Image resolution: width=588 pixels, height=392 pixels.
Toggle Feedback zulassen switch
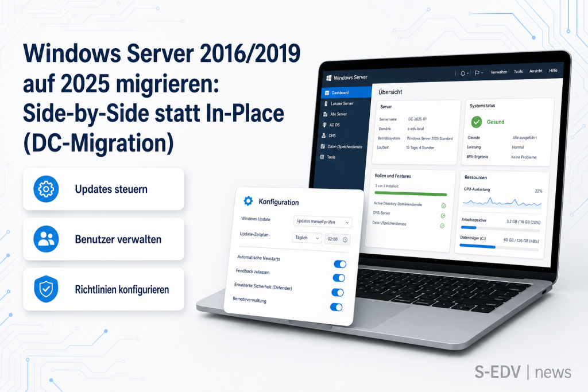coord(339,278)
